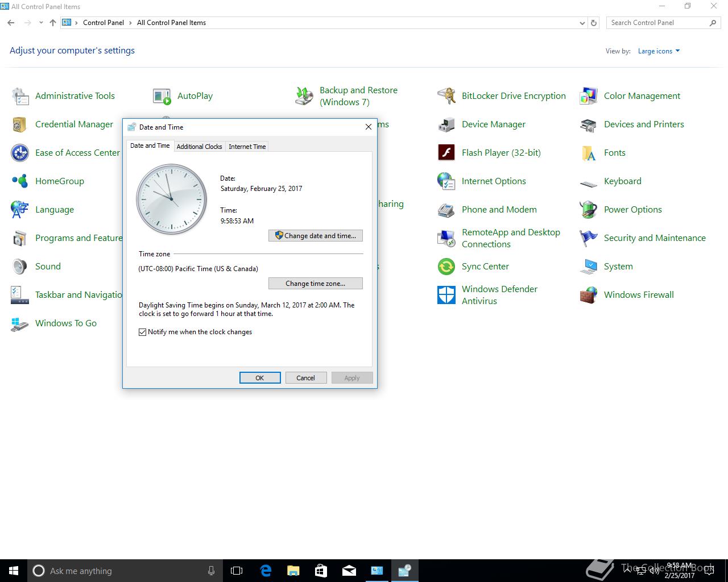This screenshot has height=582, width=728.
Task: Click All Control Panel Items breadcrumb
Action: coord(171,23)
